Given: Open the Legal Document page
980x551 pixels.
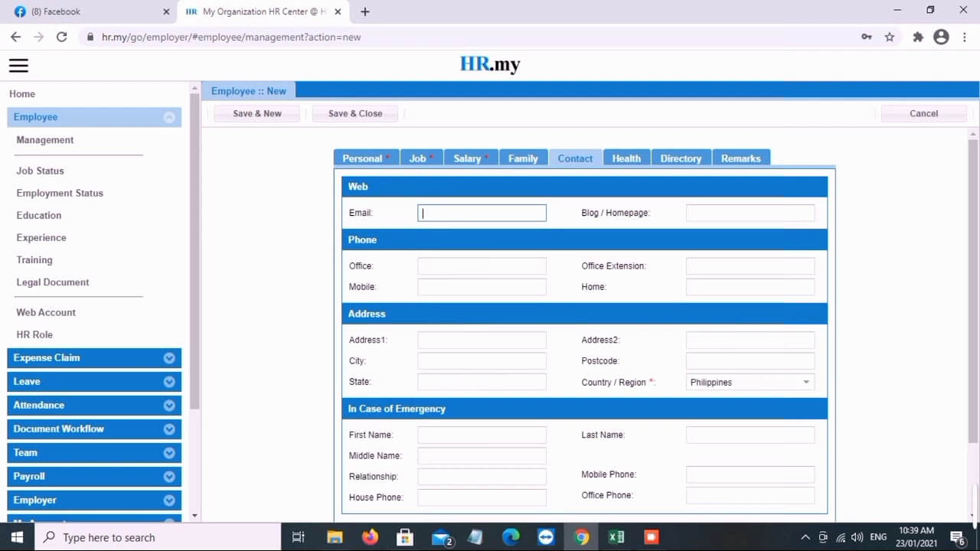Looking at the screenshot, I should click(x=52, y=282).
